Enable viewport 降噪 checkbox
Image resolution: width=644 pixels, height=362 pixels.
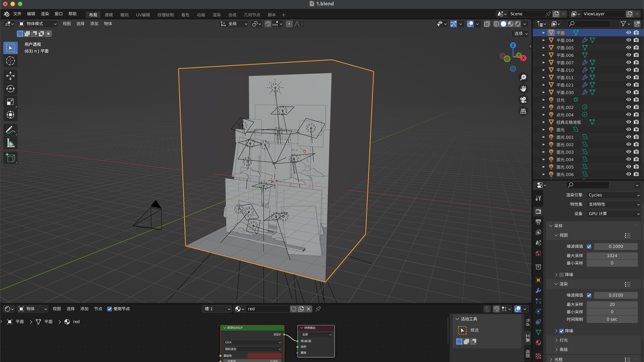562,275
